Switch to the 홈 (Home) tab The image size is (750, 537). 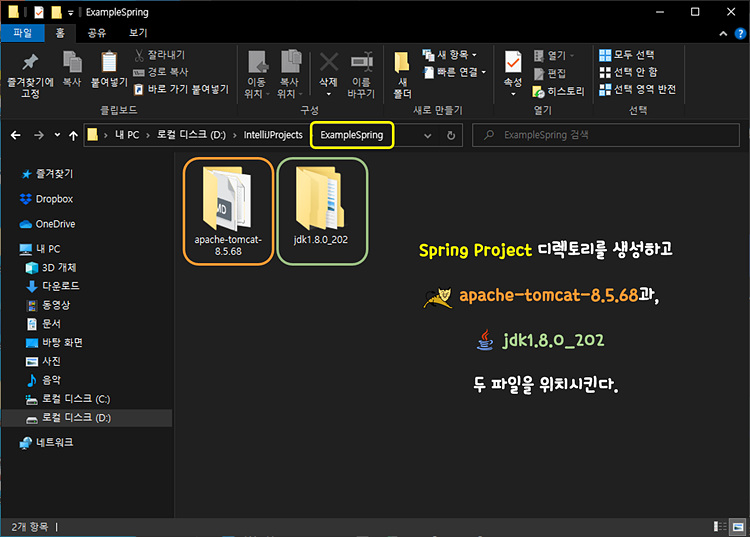tap(60, 33)
